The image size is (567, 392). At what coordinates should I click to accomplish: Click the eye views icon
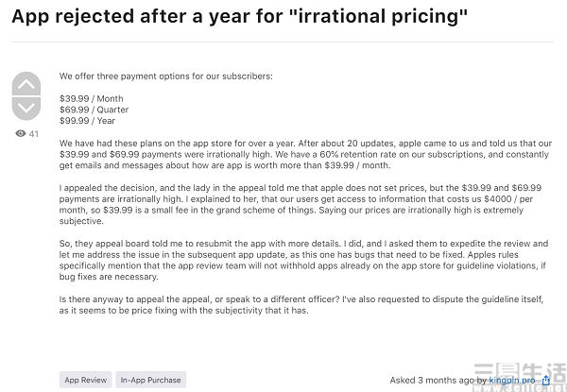click(x=21, y=134)
